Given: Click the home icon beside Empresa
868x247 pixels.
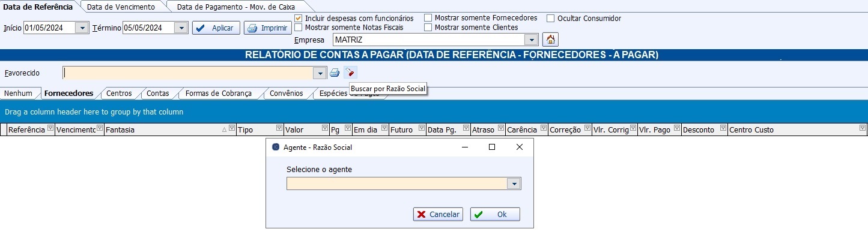Looking at the screenshot, I should tap(550, 40).
